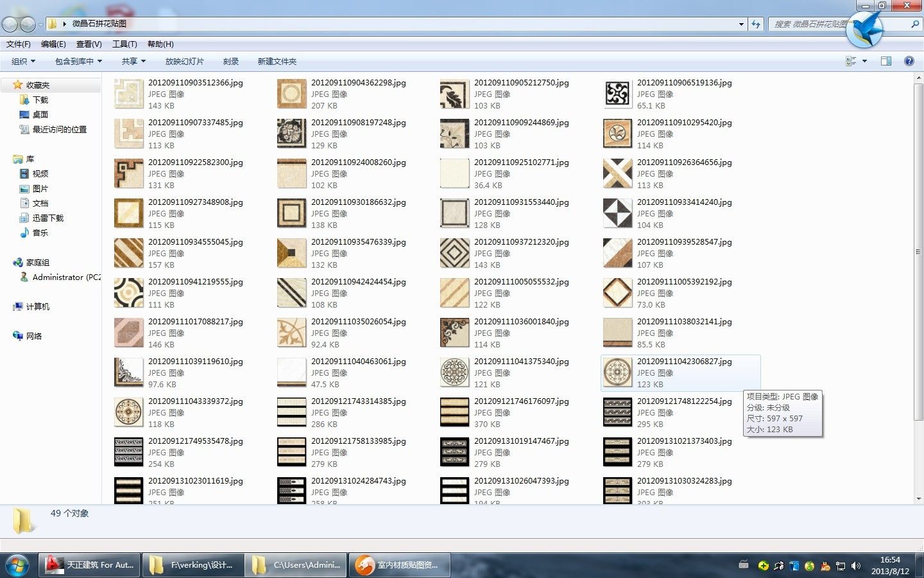Click the 放映幻灯片 button
The height and width of the screenshot is (578, 924).
[184, 61]
